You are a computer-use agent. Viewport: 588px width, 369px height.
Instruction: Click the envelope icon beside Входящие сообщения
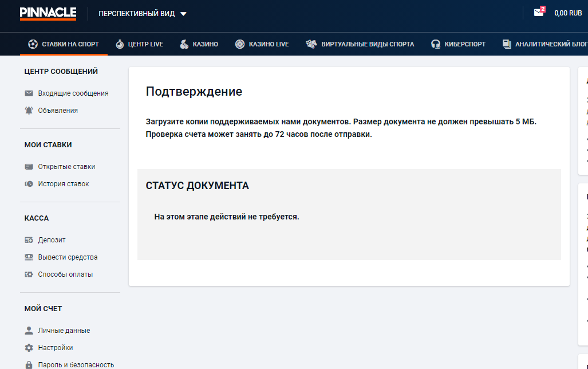coord(29,93)
